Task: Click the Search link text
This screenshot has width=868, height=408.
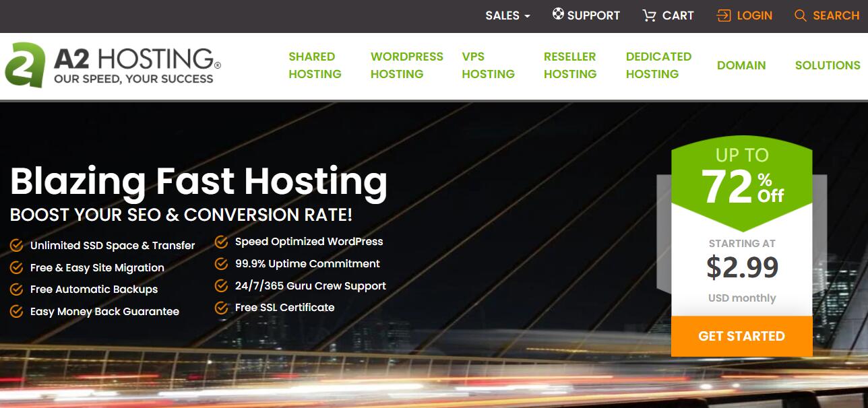Action: 836,15
